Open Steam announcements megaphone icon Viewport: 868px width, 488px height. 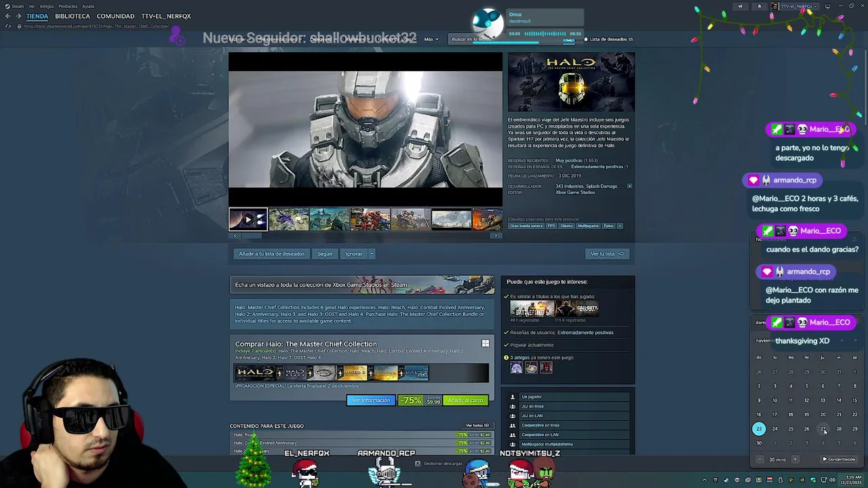(741, 6)
